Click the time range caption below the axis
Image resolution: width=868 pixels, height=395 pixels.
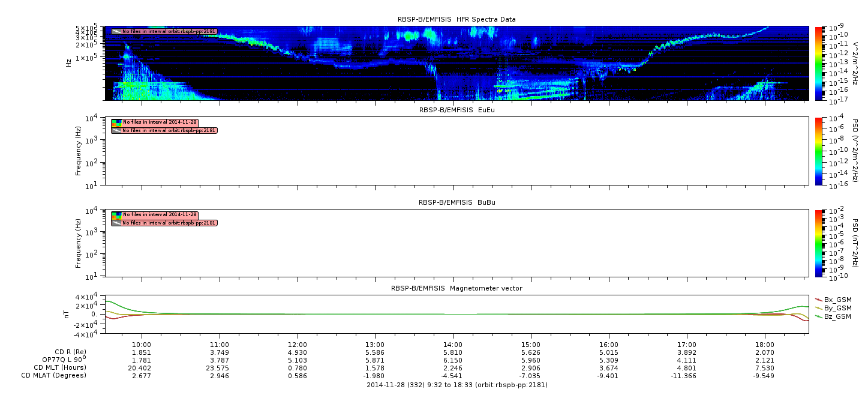[x=456, y=385]
